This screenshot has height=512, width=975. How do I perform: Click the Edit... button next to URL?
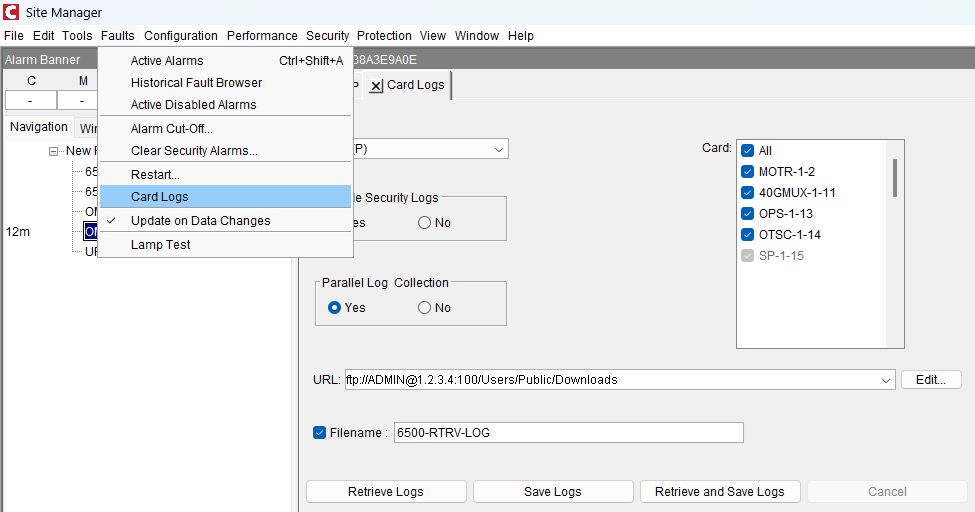point(930,379)
